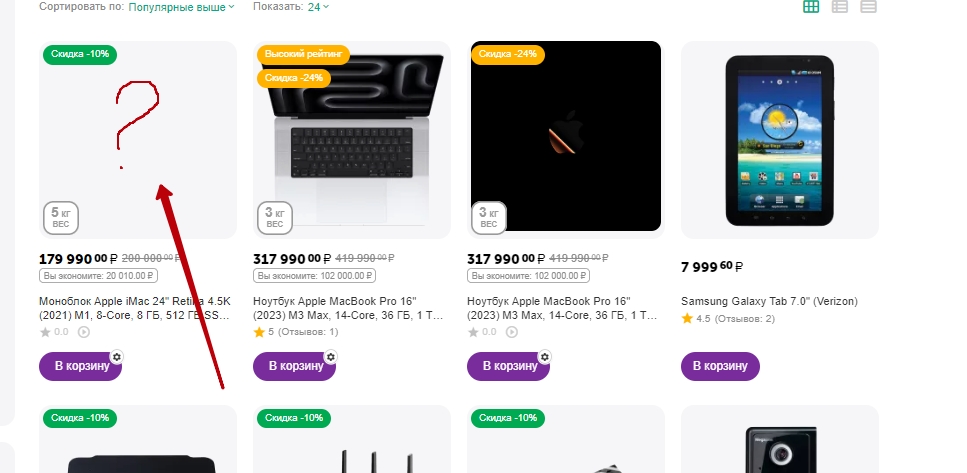Switch to detailed list view
This screenshot has width=967, height=473.
tap(840, 7)
